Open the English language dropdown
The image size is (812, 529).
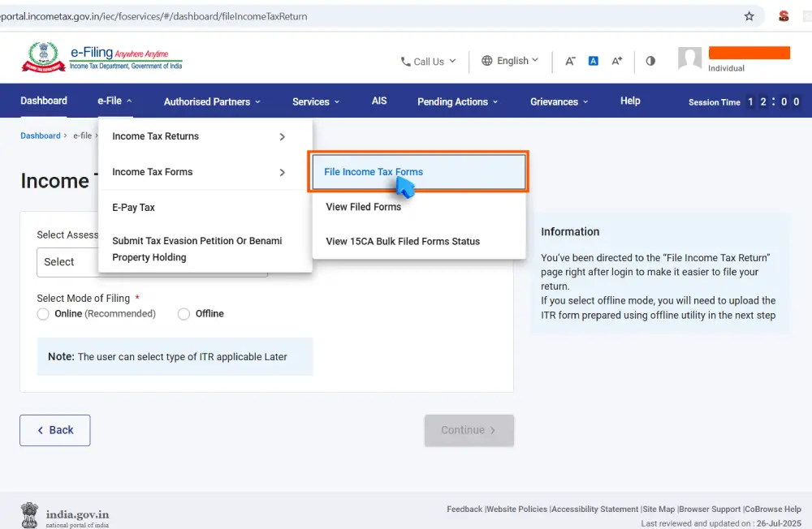[510, 61]
